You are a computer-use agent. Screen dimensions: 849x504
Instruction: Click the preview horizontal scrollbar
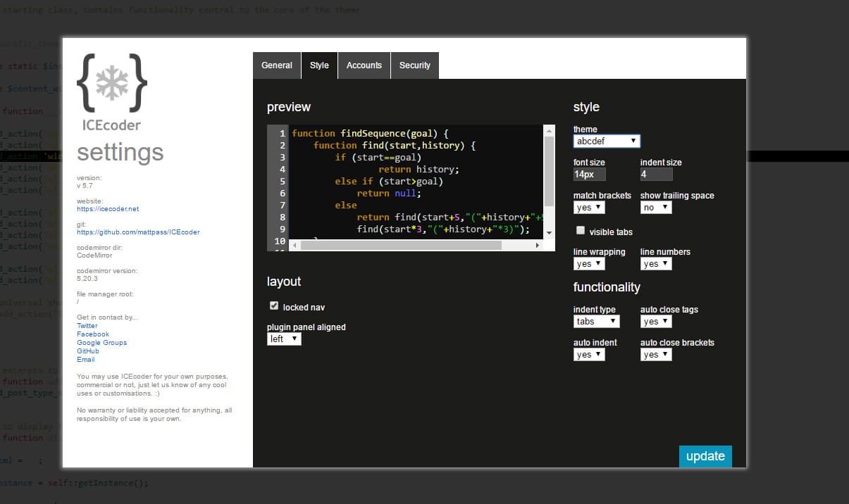tap(402, 246)
